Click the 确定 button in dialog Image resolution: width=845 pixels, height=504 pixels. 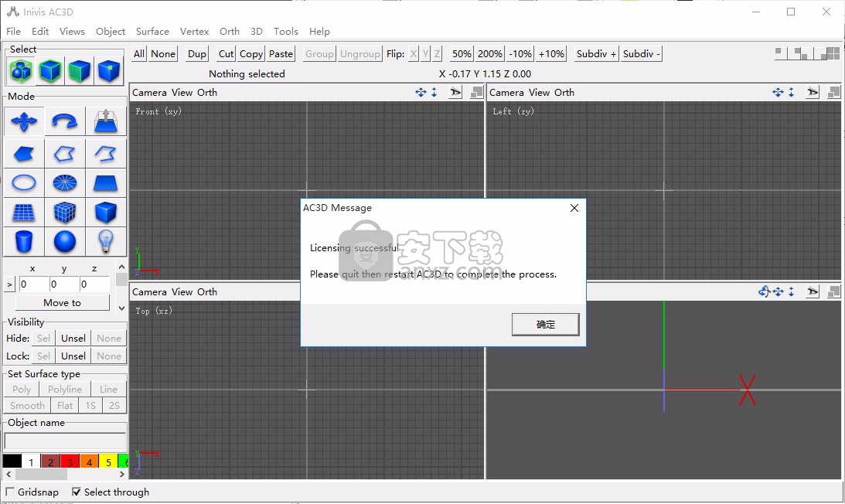pos(545,325)
